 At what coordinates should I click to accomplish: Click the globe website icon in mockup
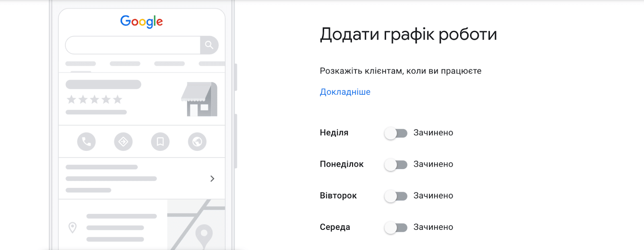197,142
